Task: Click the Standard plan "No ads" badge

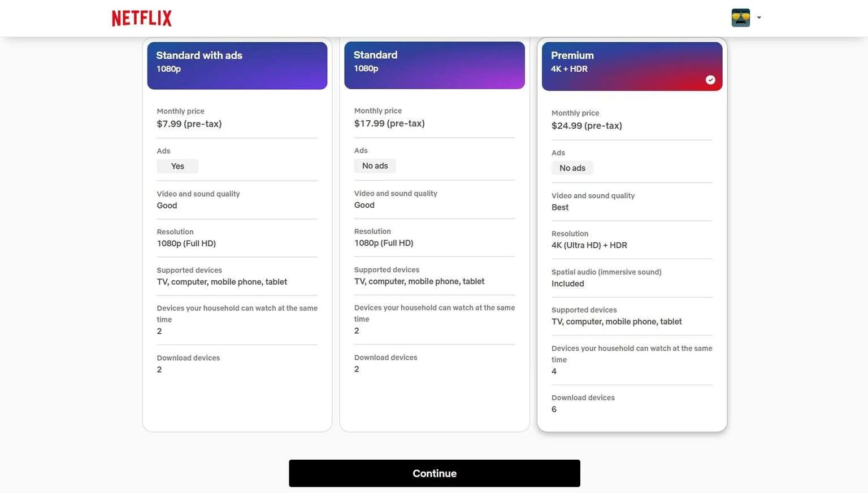Action: pyautogui.click(x=375, y=165)
